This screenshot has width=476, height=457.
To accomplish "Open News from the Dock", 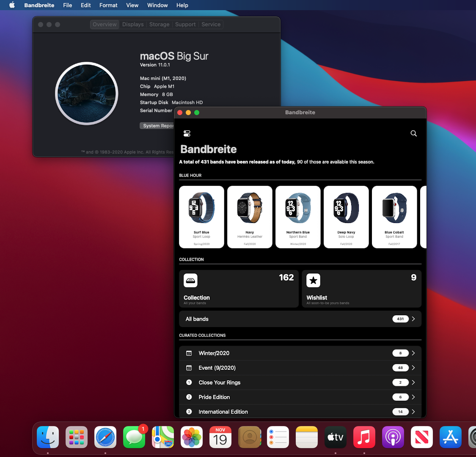I will click(422, 437).
